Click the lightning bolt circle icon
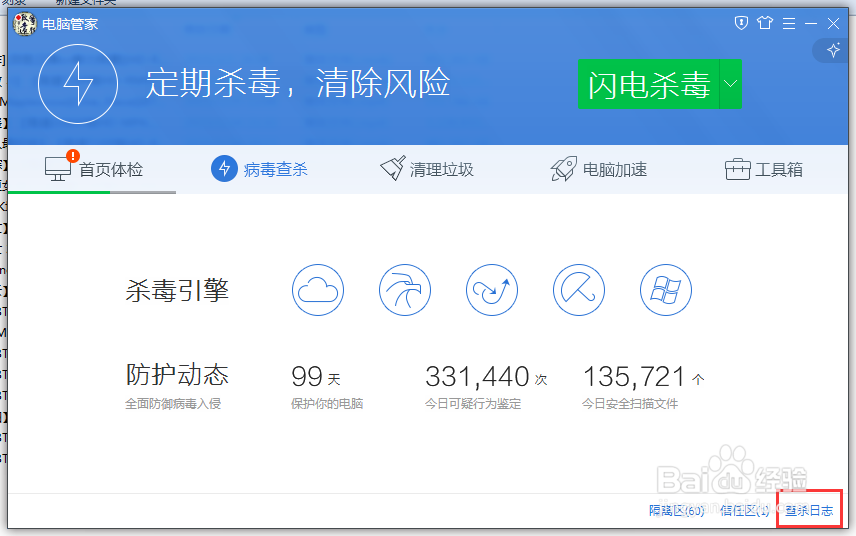The image size is (856, 536). click(x=78, y=84)
